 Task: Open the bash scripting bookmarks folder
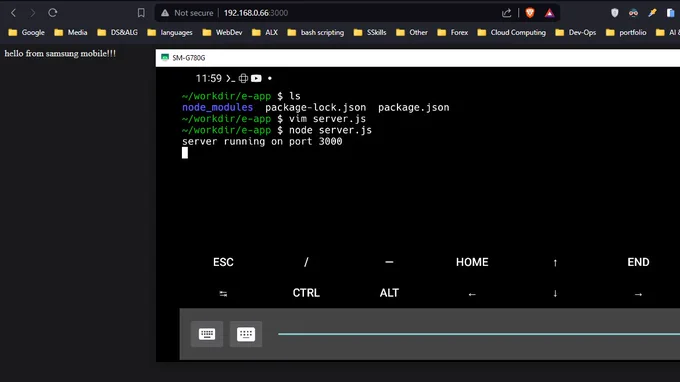pos(316,33)
